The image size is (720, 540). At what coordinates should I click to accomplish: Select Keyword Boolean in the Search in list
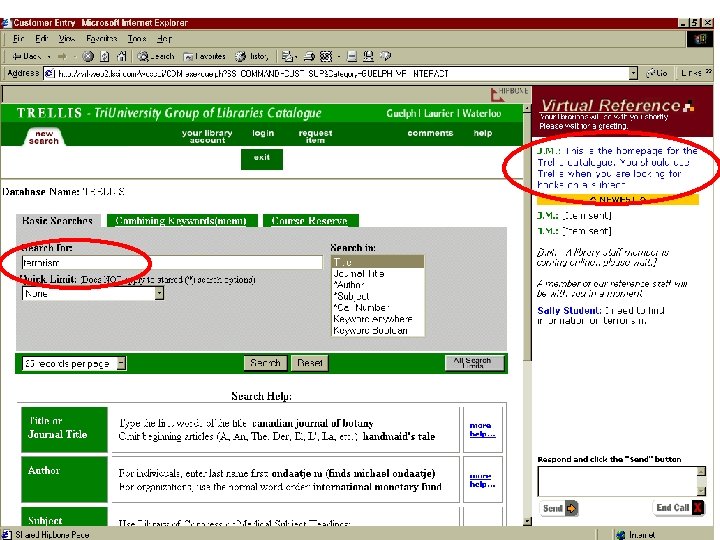377,331
